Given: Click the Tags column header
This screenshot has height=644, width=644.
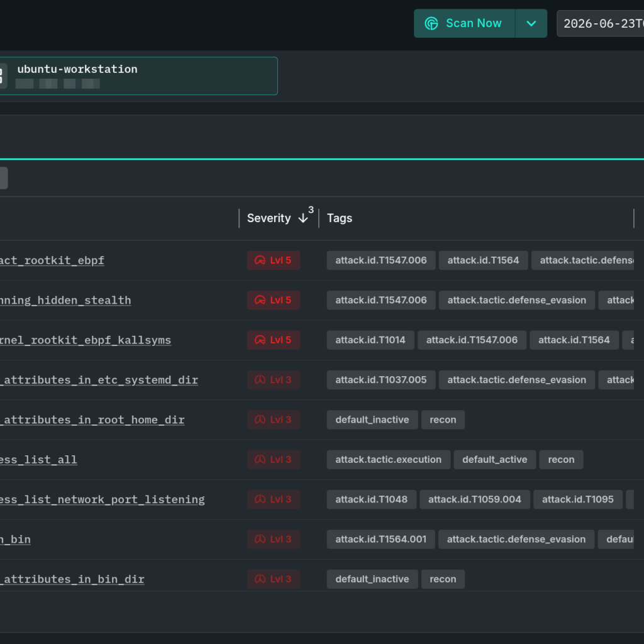Looking at the screenshot, I should tap(339, 218).
